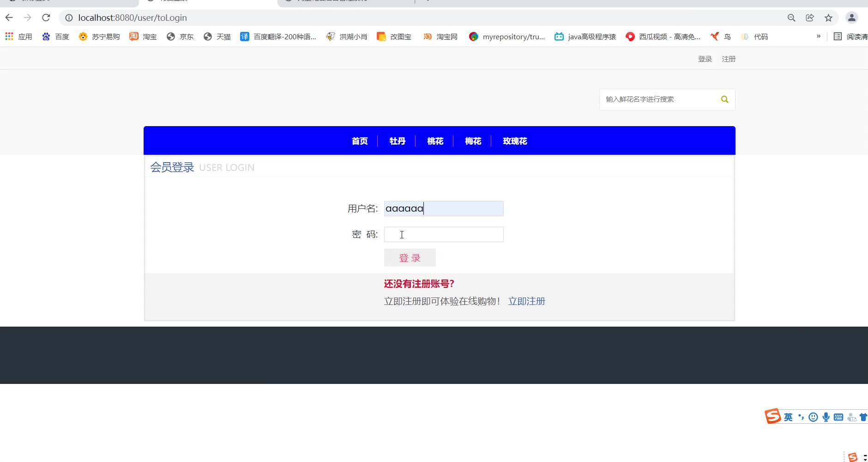The height and width of the screenshot is (462, 868).
Task: Click the yellow search magnifier icon
Action: pos(724,99)
